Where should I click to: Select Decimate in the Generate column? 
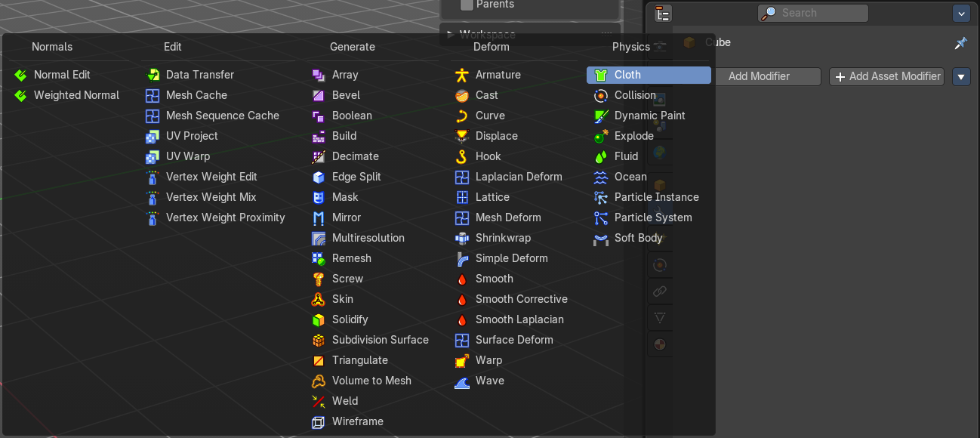tap(374, 156)
